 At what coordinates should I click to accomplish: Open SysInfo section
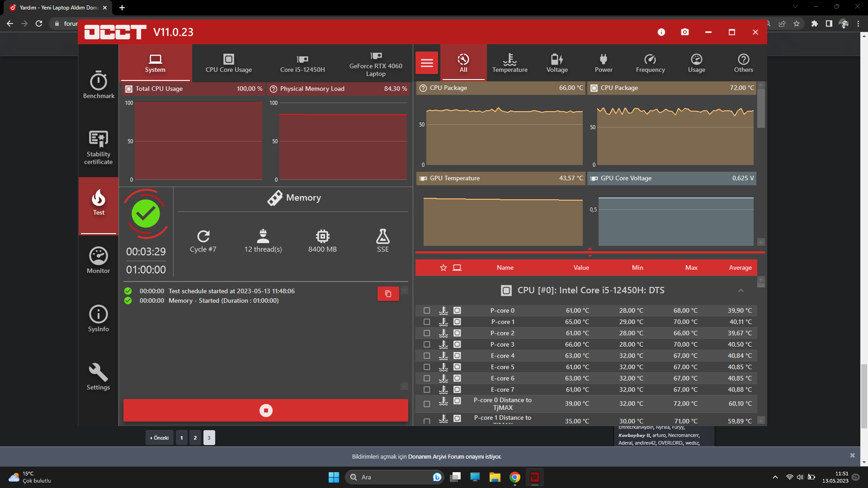tap(99, 319)
